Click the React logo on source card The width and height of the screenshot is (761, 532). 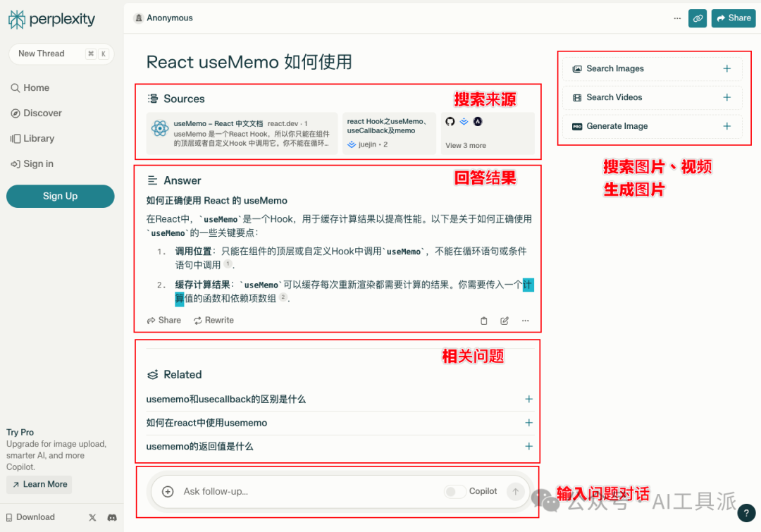pyautogui.click(x=160, y=129)
